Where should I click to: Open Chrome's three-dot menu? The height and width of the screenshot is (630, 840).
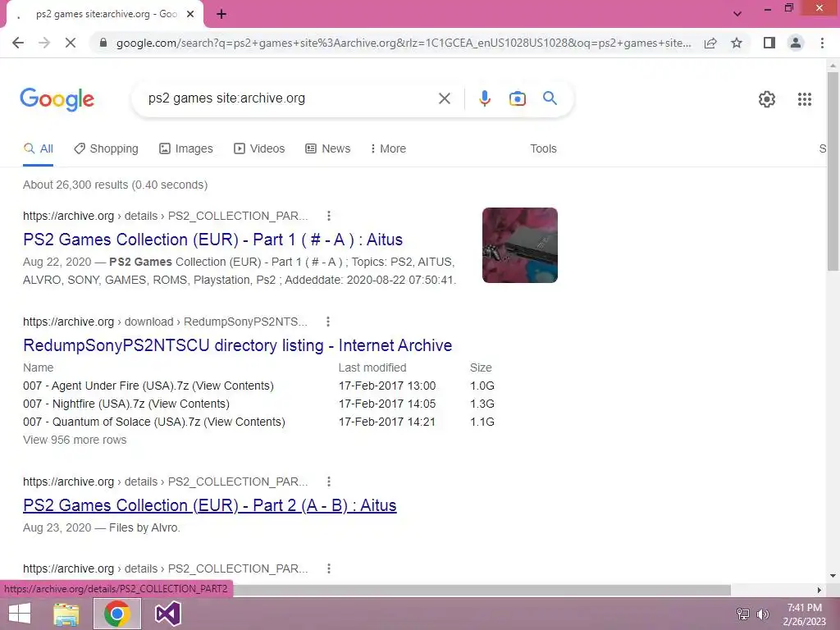pyautogui.click(x=822, y=43)
